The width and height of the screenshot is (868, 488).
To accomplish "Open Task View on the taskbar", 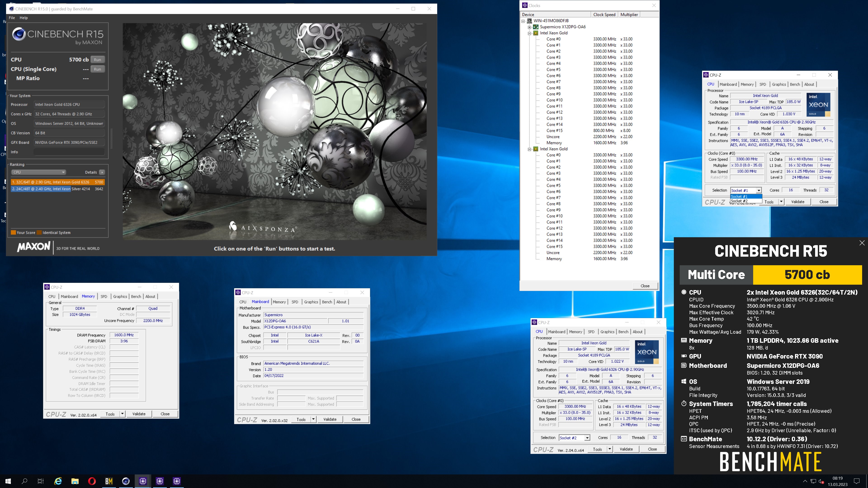I will tap(40, 481).
